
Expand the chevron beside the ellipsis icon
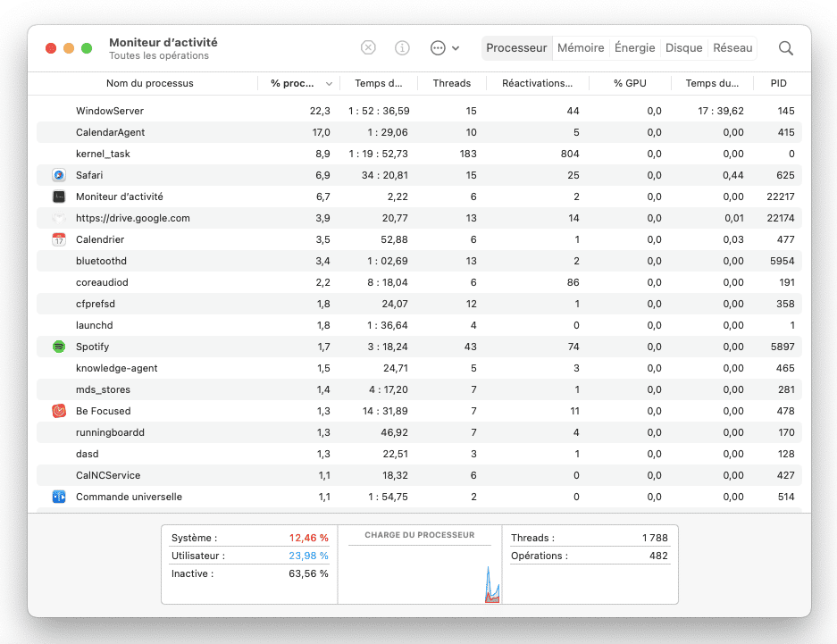(456, 48)
